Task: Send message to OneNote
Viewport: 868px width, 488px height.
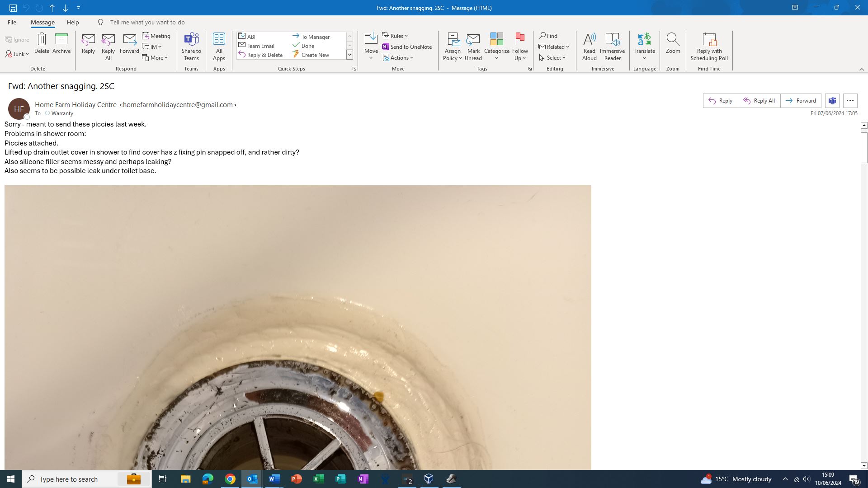Action: click(407, 47)
